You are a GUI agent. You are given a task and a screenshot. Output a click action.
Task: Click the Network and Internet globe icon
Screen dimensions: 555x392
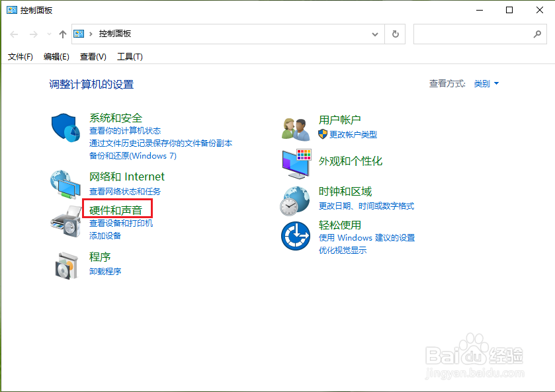pyautogui.click(x=65, y=184)
